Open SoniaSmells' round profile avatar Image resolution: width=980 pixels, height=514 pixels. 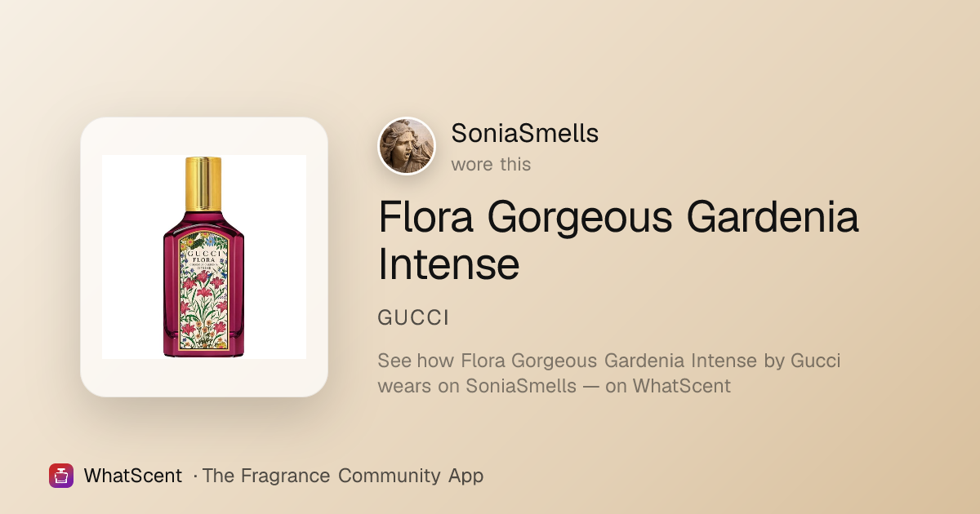(x=407, y=146)
